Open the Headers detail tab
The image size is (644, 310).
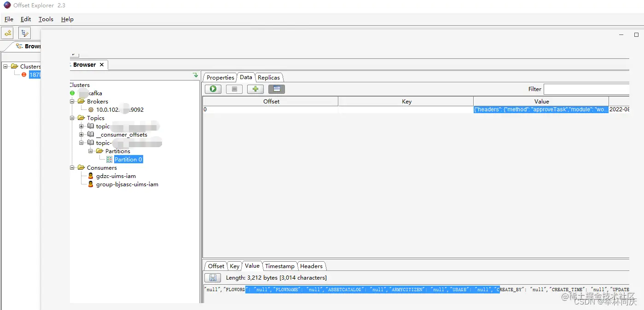point(312,266)
